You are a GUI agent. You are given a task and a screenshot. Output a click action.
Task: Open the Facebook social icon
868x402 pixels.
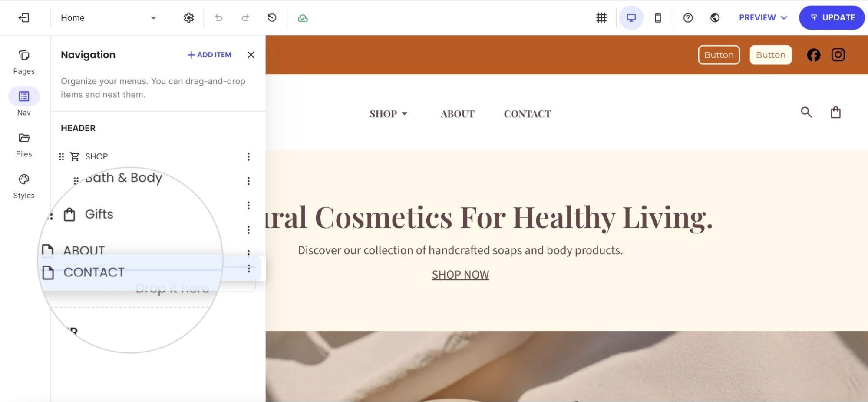coord(813,55)
